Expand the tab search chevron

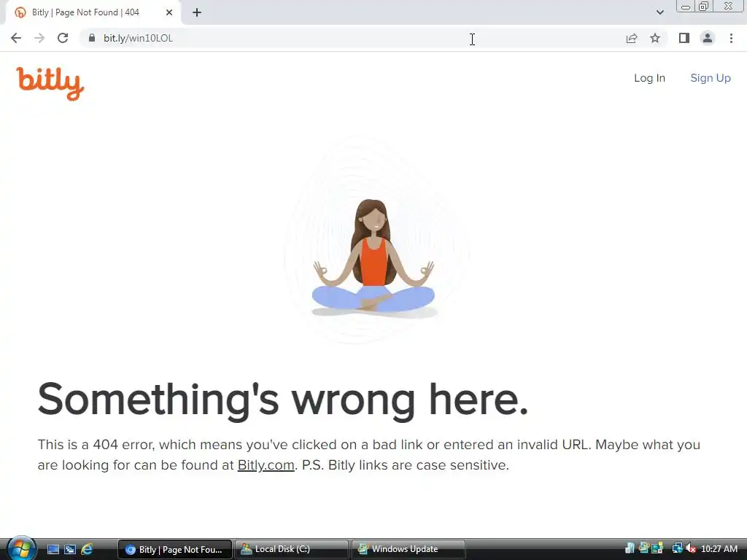click(x=659, y=12)
